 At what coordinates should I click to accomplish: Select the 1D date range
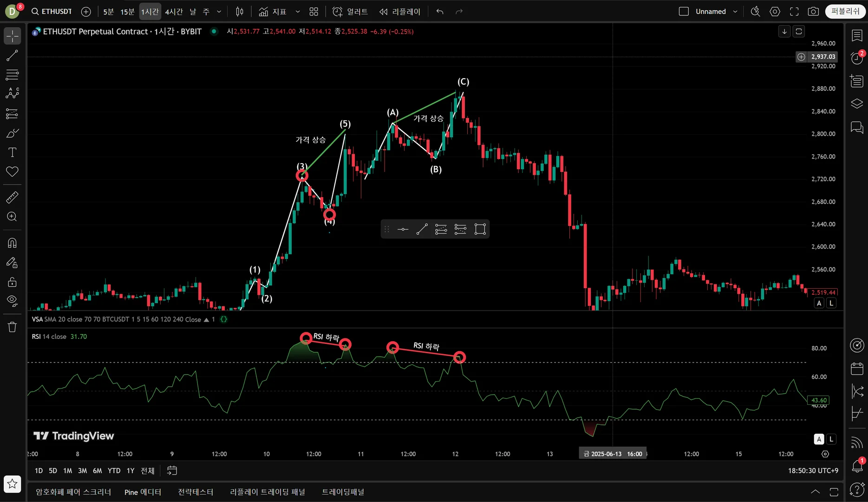coord(39,471)
